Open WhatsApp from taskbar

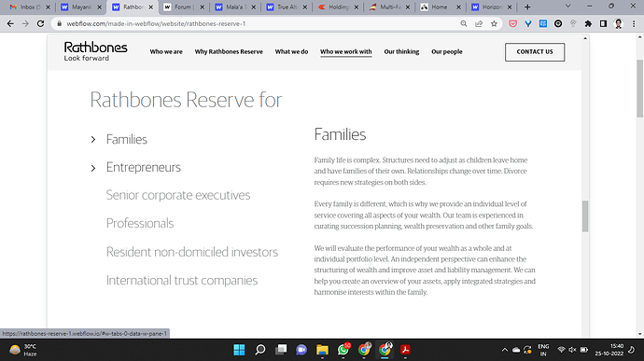click(x=343, y=350)
